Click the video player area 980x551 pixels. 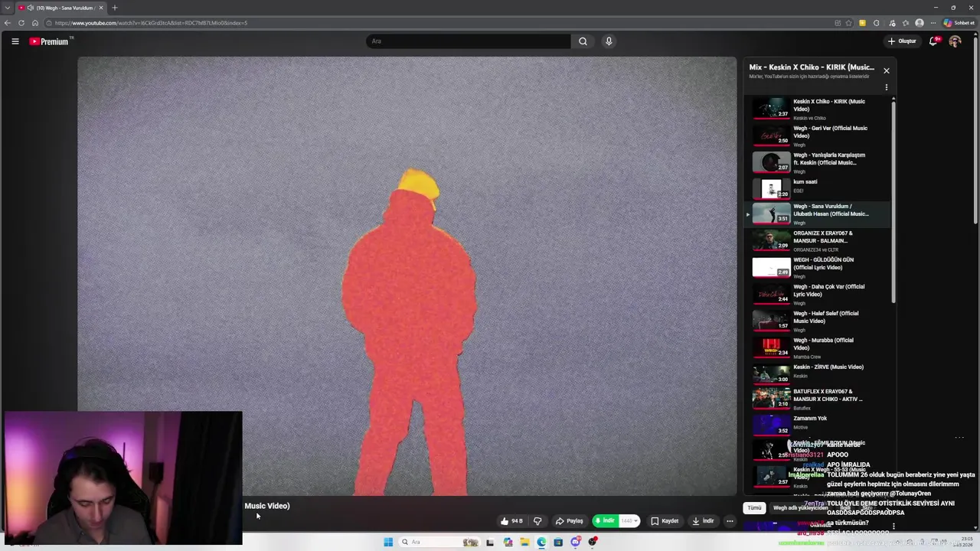[x=407, y=275]
